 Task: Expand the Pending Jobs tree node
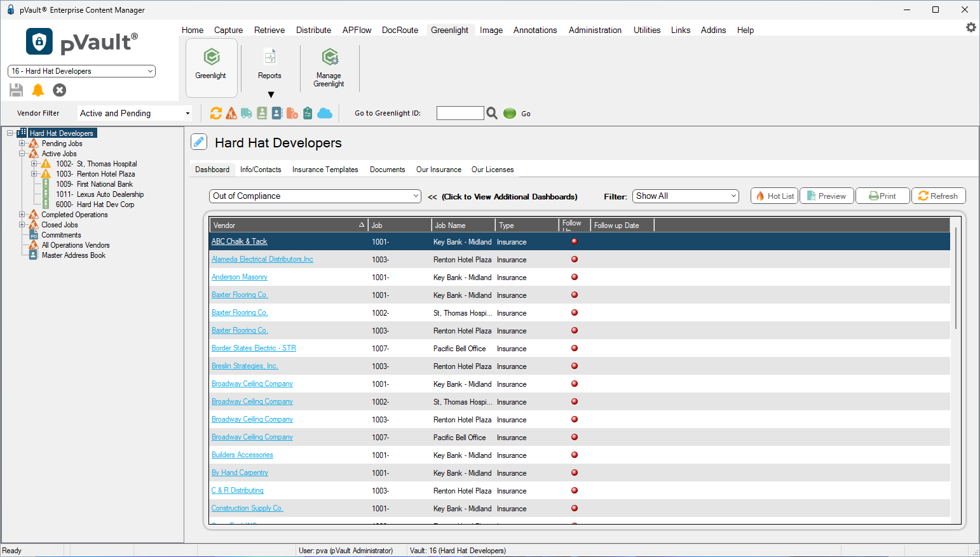pyautogui.click(x=22, y=144)
